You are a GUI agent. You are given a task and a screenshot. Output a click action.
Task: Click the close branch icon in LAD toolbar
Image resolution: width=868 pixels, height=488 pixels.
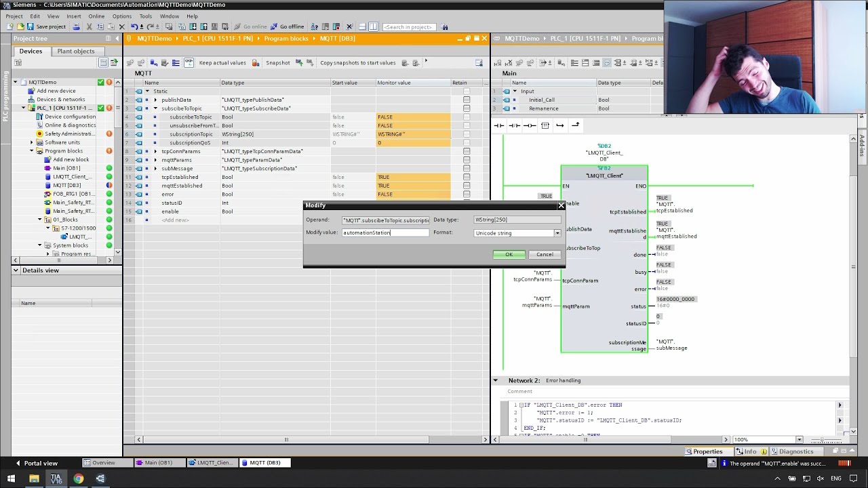[x=575, y=125]
